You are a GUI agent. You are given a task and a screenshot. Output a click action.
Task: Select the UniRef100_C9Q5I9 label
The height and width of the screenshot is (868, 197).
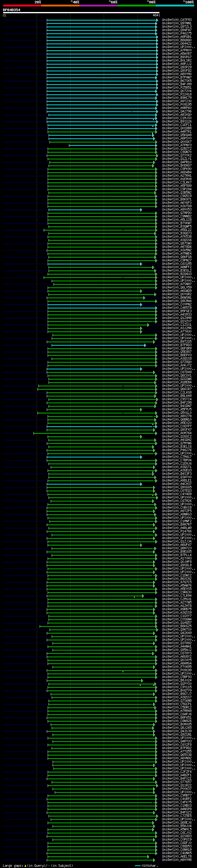176,196
